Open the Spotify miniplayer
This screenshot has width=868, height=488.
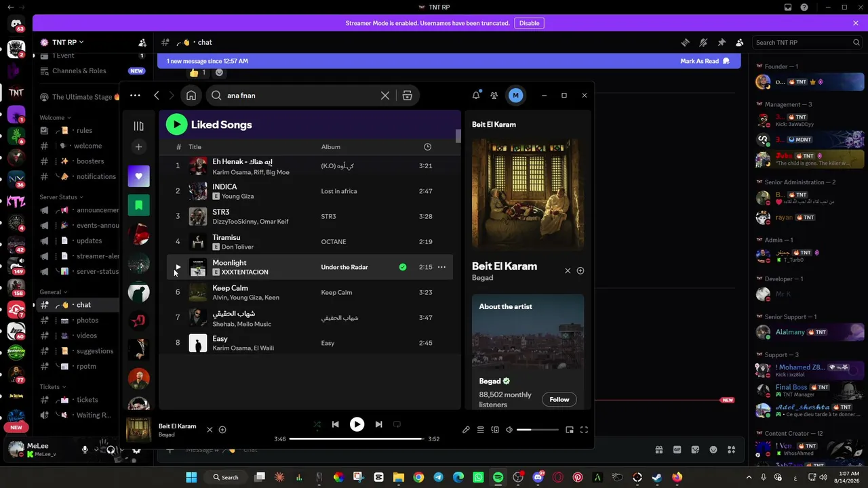tap(570, 430)
